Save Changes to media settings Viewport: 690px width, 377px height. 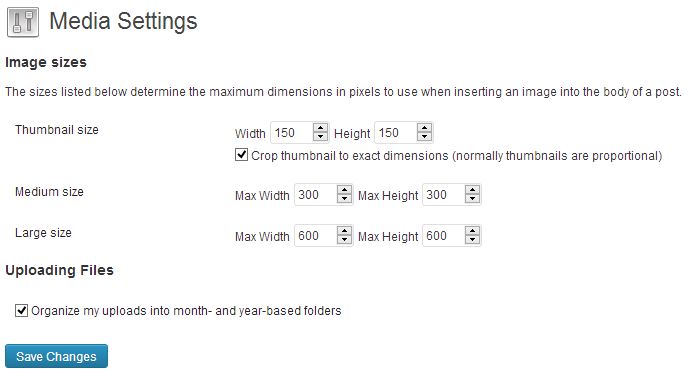[x=56, y=356]
